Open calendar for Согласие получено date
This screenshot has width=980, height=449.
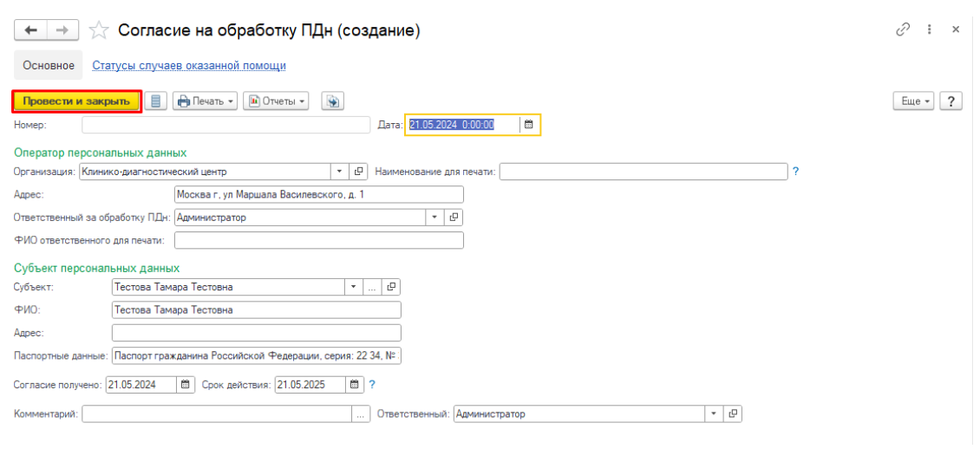tap(186, 385)
